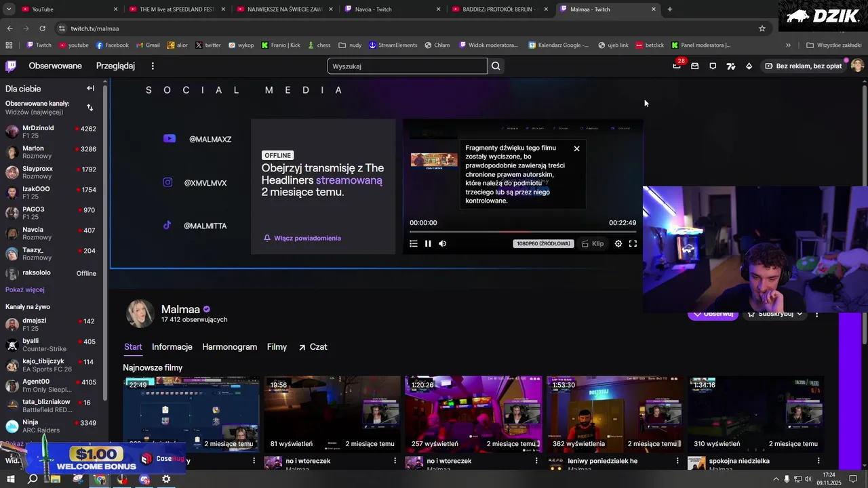This screenshot has height=488, width=868.
Task: Open Windows taskbar search
Action: pos(32,479)
